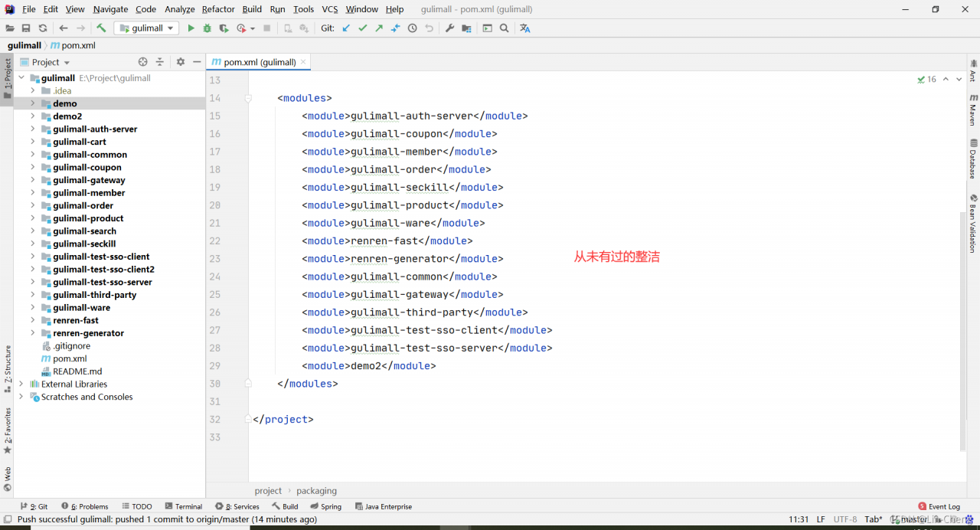Image resolution: width=980 pixels, height=530 pixels.
Task: Click the Git Push green arrow icon
Action: [379, 28]
